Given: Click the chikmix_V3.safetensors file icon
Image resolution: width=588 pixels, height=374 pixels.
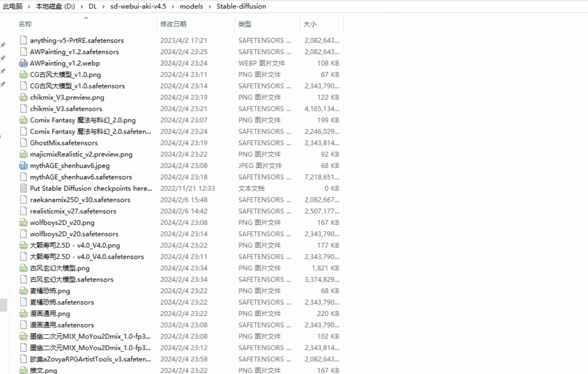Looking at the screenshot, I should click(23, 109).
